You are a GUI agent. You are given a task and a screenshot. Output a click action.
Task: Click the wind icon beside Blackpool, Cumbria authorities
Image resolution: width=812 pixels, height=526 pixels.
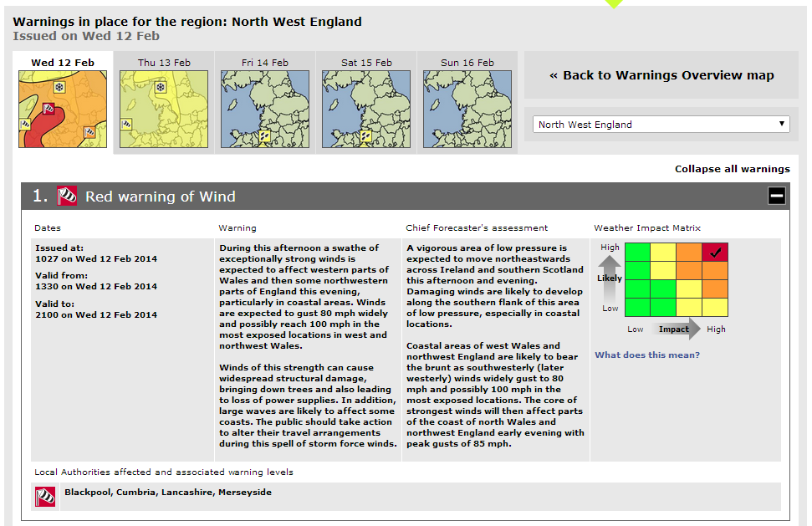point(45,497)
